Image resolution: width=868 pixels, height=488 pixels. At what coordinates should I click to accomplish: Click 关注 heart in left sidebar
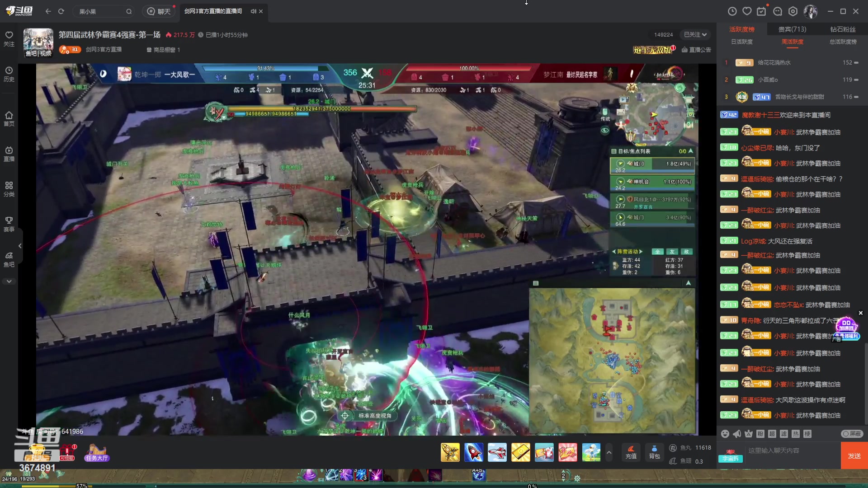tap(9, 39)
